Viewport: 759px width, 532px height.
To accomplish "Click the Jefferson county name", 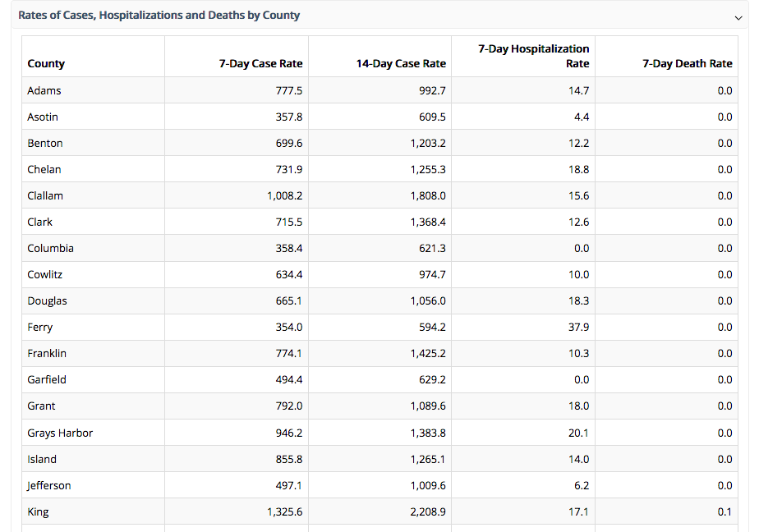I will click(49, 485).
